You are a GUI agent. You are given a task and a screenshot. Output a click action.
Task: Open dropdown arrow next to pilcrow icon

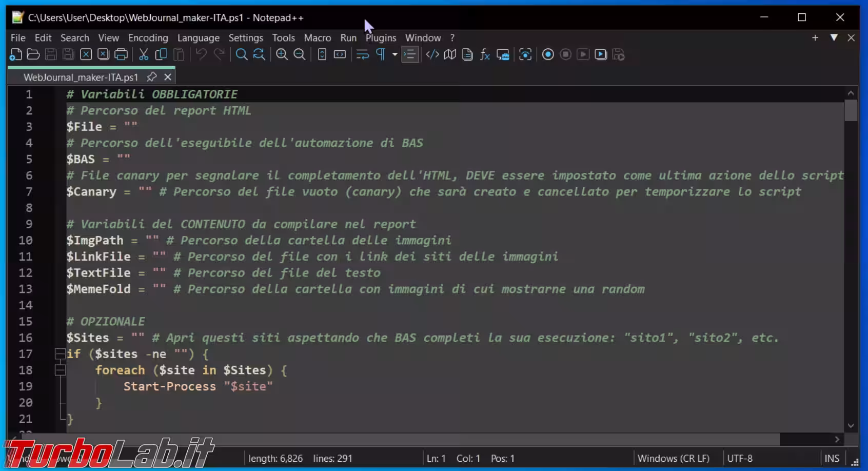pyautogui.click(x=394, y=54)
